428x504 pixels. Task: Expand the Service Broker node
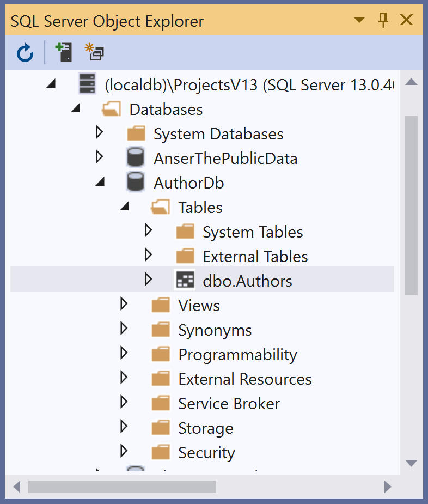[124, 402]
